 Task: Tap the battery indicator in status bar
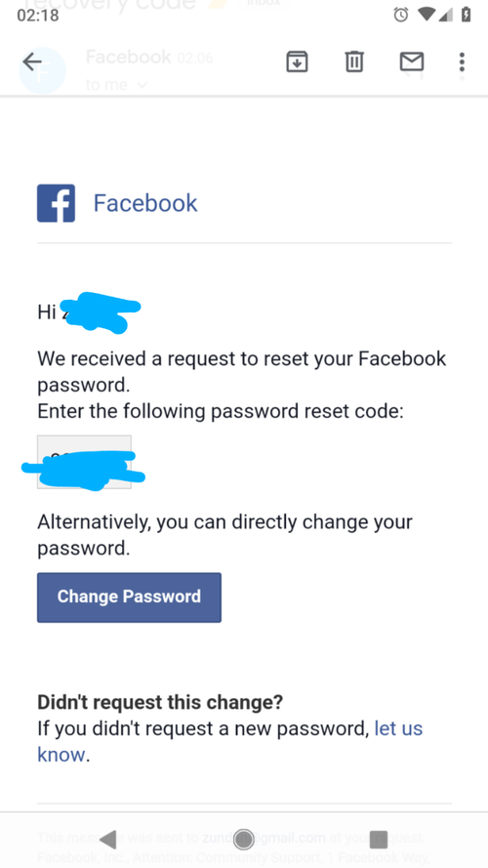pyautogui.click(x=467, y=15)
